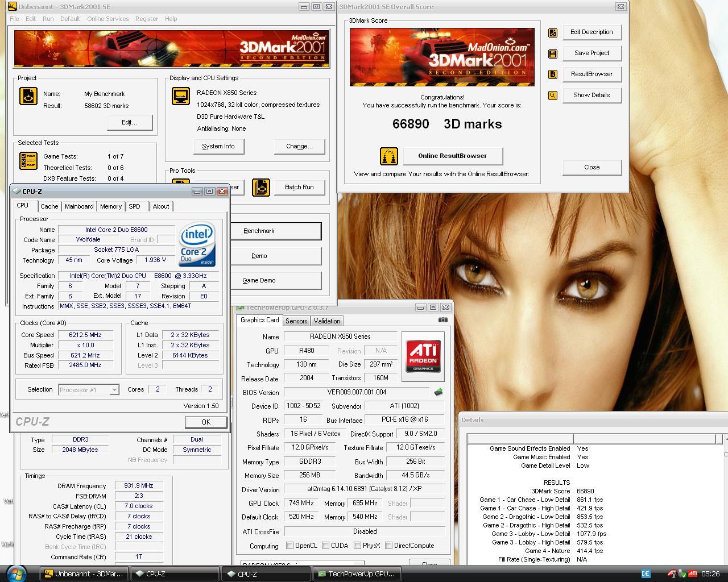The height and width of the screenshot is (582, 728).
Task: Toggle the OpenCL checkbox in GPU-Z
Action: (x=290, y=546)
